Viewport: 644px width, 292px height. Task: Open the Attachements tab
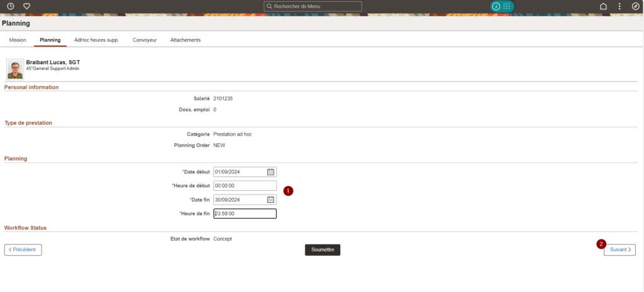coord(186,40)
